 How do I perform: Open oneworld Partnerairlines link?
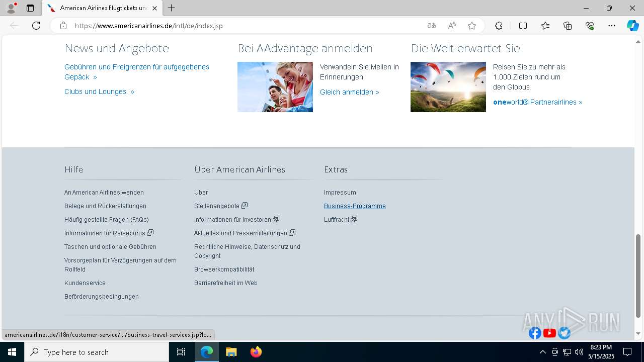click(x=538, y=102)
